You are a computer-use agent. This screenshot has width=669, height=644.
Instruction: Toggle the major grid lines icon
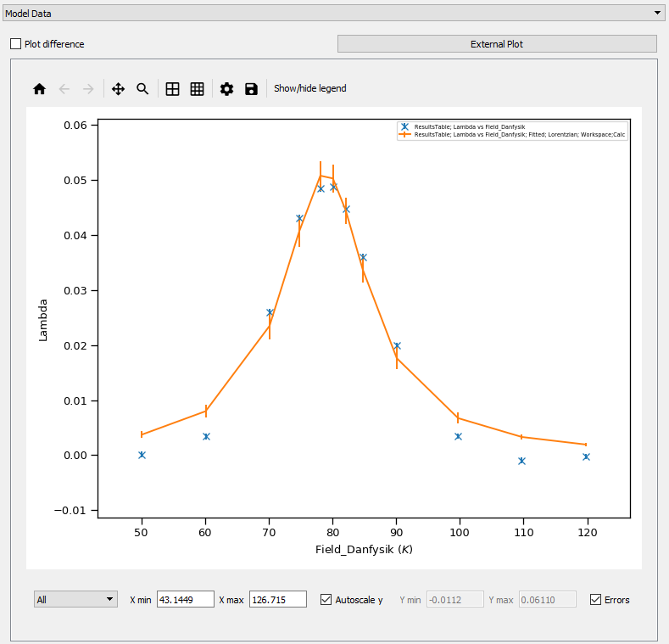point(172,89)
